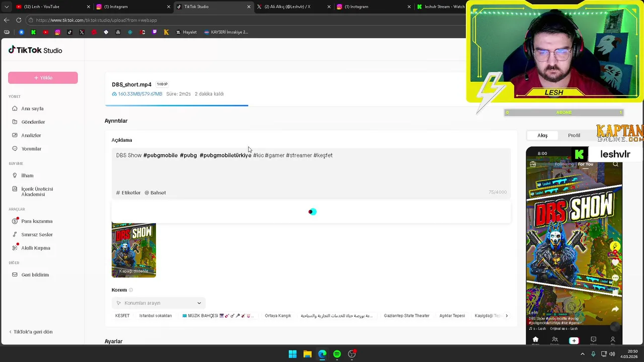
Task: Click the share arrow in preview
Action: pyautogui.click(x=615, y=310)
